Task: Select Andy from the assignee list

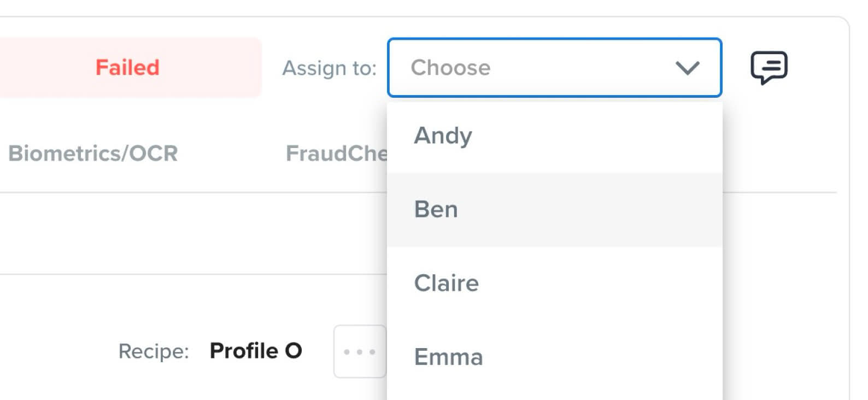Action: pos(554,136)
